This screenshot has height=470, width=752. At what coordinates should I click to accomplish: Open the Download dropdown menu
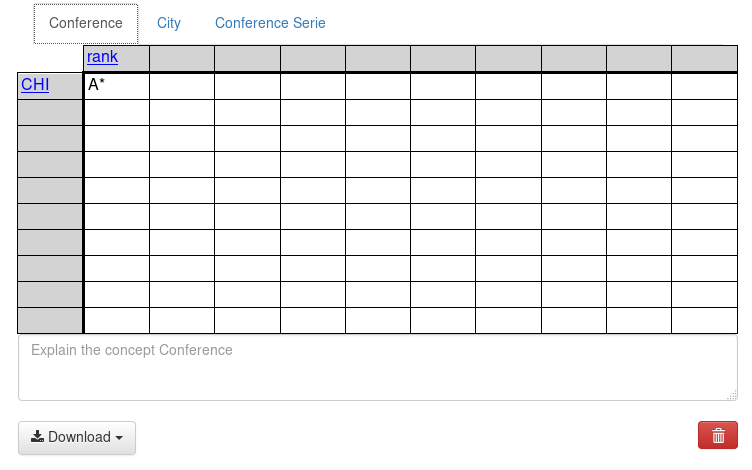point(77,437)
